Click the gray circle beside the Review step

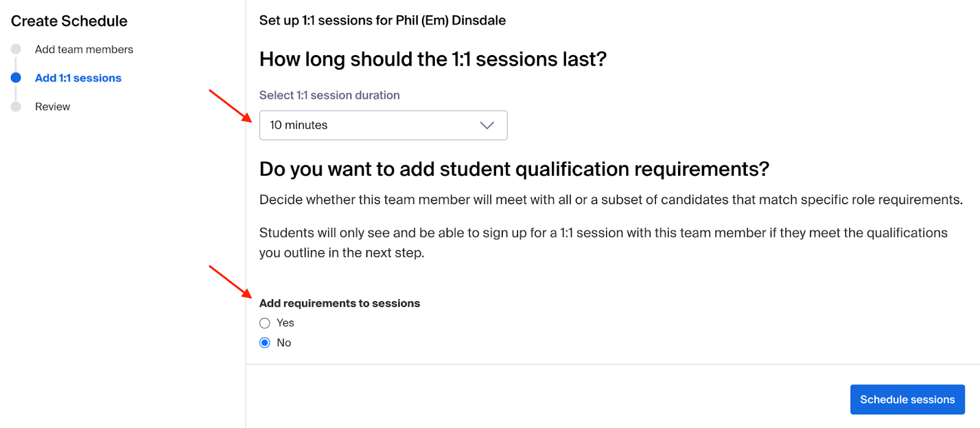point(16,107)
